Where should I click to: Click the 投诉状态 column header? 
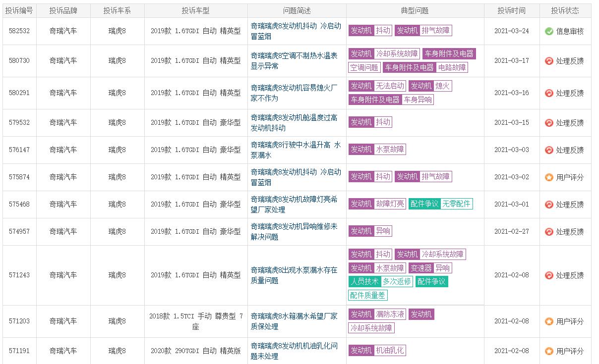click(x=565, y=10)
